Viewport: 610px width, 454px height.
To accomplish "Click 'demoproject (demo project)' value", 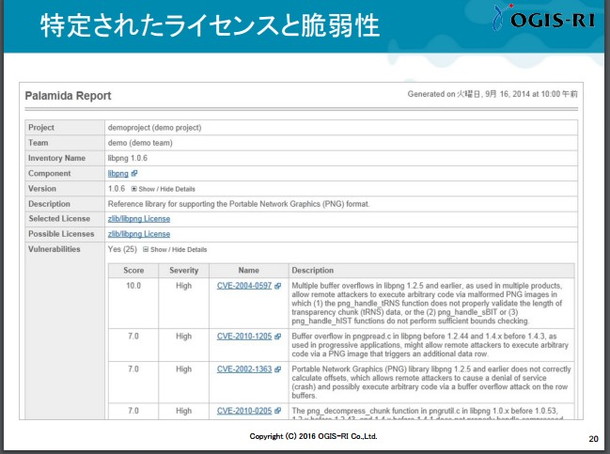I will point(154,128).
